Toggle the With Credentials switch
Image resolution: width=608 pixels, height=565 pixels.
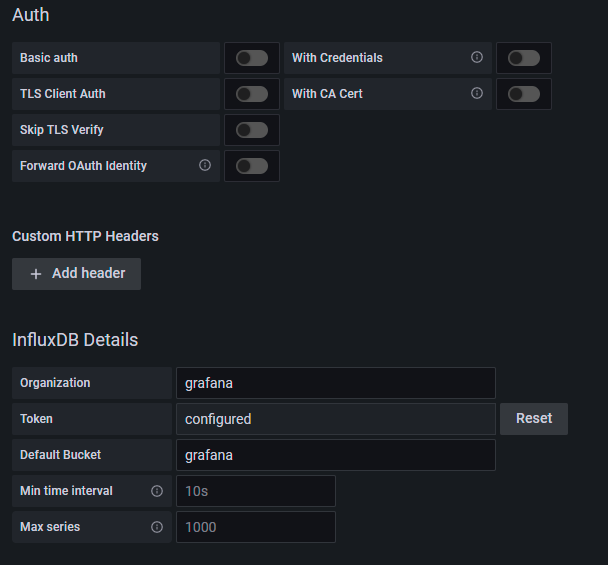(x=524, y=58)
